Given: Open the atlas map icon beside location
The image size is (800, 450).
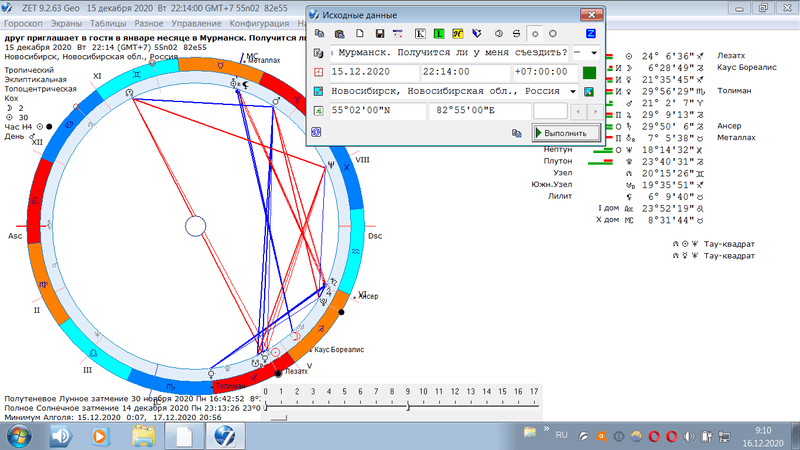Looking at the screenshot, I should click(590, 92).
